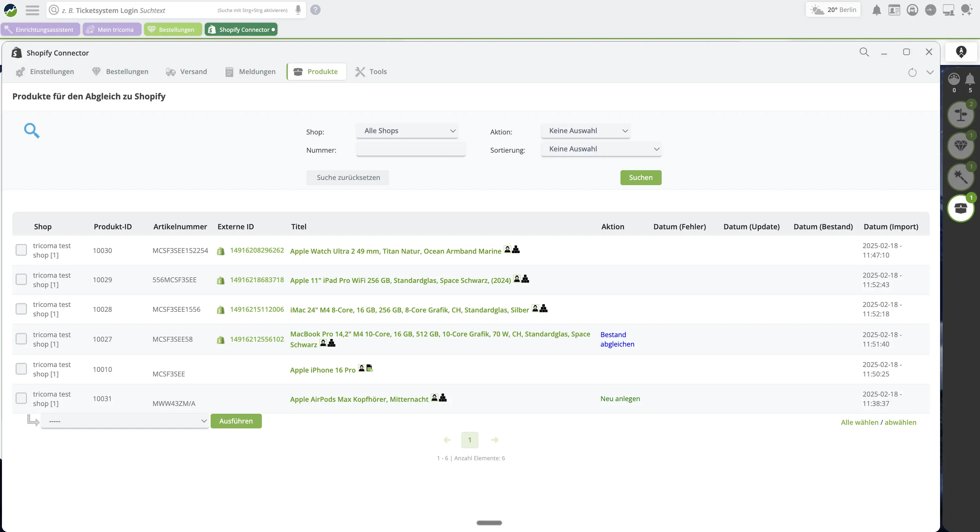Viewport: 980px width, 532px height.
Task: Open the green Bestellungen top tab
Action: pyautogui.click(x=173, y=29)
